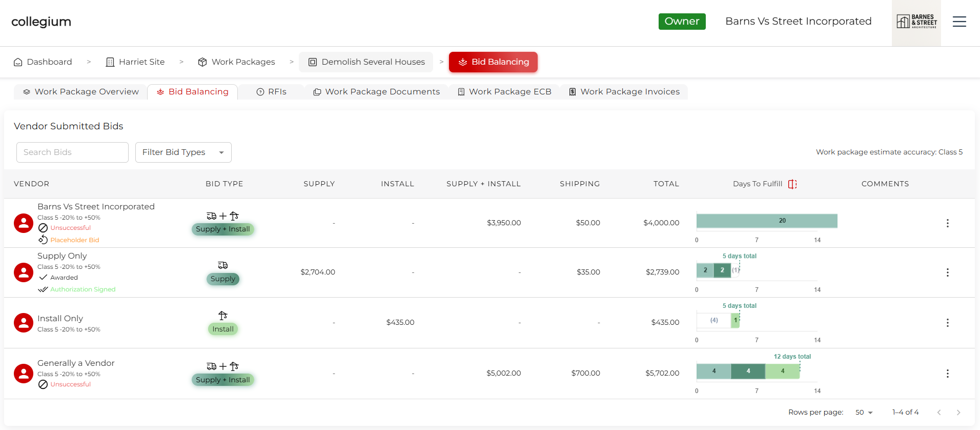
Task: Go to previous page arrow
Action: point(939,413)
